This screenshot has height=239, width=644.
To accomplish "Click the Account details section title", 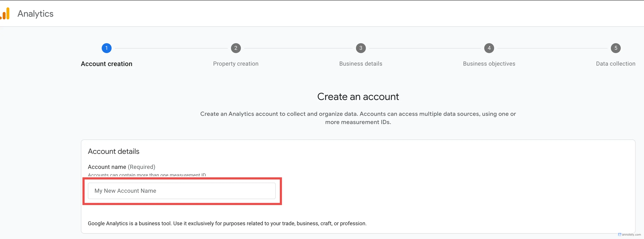I will coord(113,151).
